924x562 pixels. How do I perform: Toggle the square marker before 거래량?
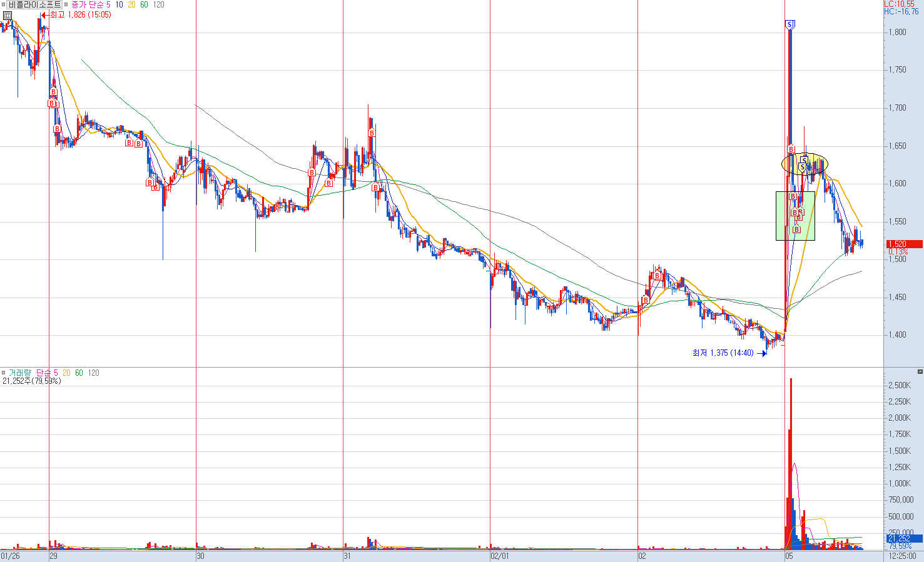[x=3, y=373]
